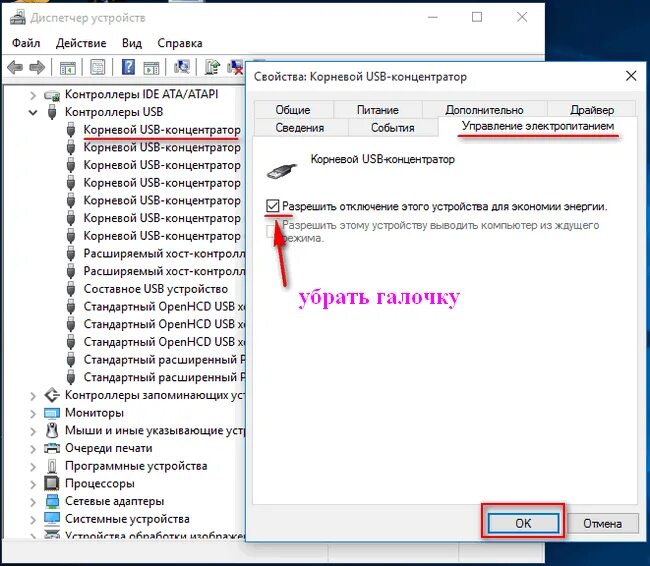Click the blue Help question-mark icon
Image resolution: width=650 pixels, height=566 pixels.
tap(129, 67)
